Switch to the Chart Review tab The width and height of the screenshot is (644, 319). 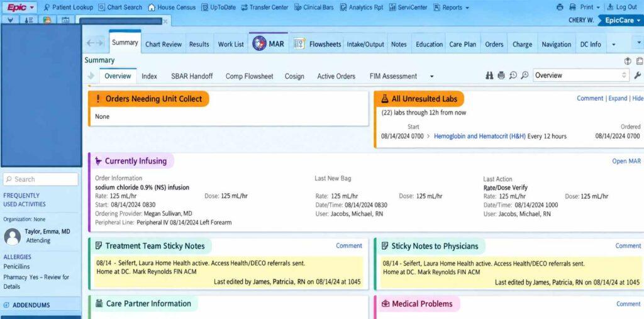164,45
